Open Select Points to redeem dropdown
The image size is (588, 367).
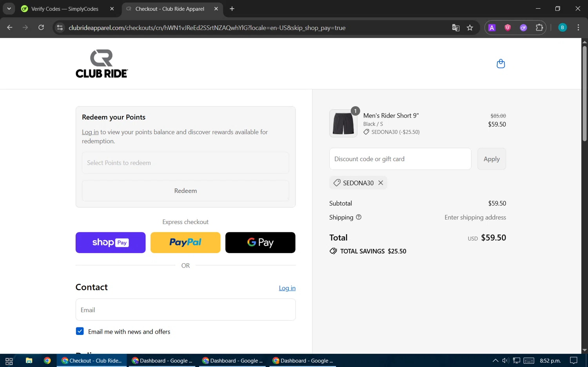click(x=185, y=163)
